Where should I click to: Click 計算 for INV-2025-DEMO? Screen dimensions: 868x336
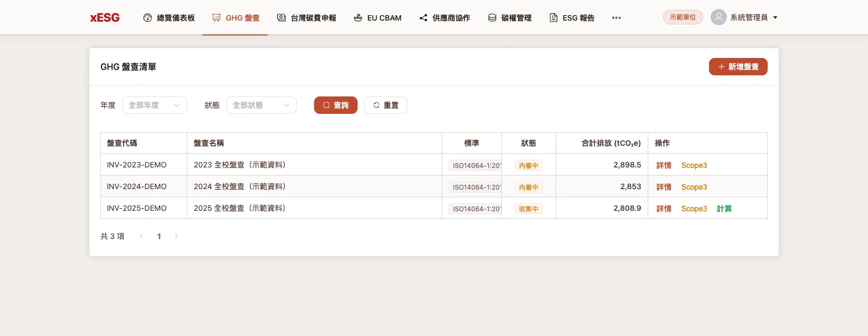pyautogui.click(x=724, y=209)
